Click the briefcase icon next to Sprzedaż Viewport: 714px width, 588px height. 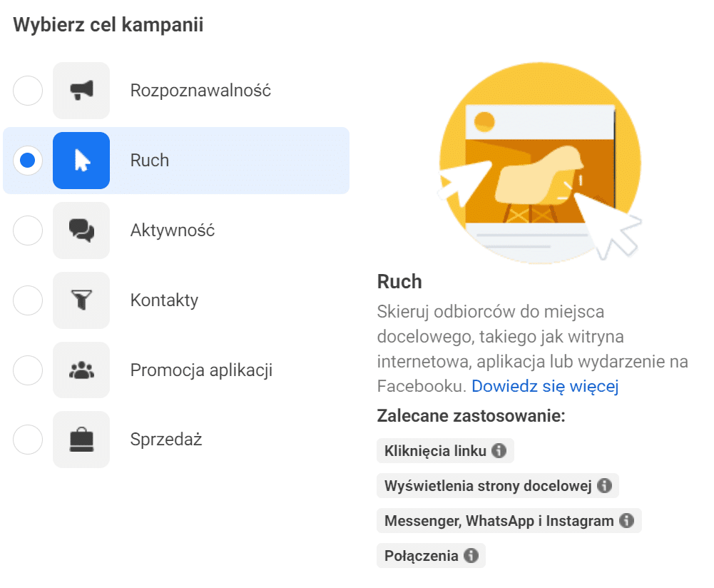point(80,440)
